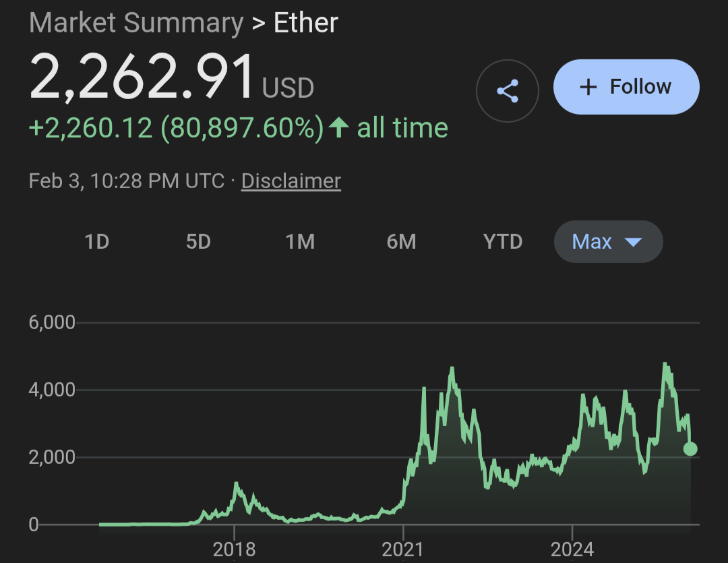Click the 2,262.91 price value

(x=142, y=78)
